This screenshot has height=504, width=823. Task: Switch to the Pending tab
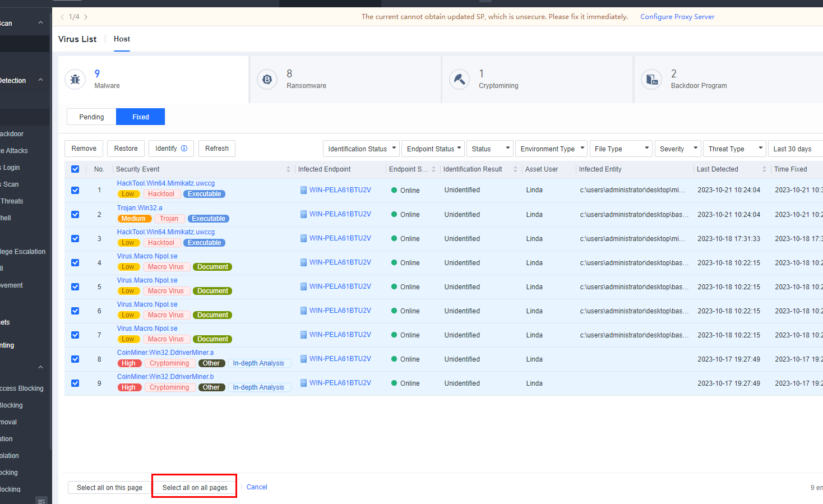(91, 117)
